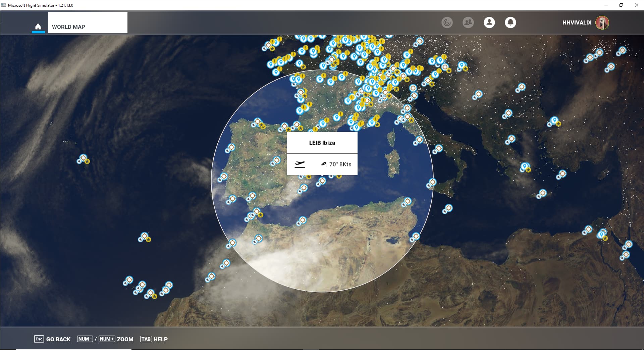644x350 pixels.
Task: Click the HHVIVALDI username label
Action: 577,22
